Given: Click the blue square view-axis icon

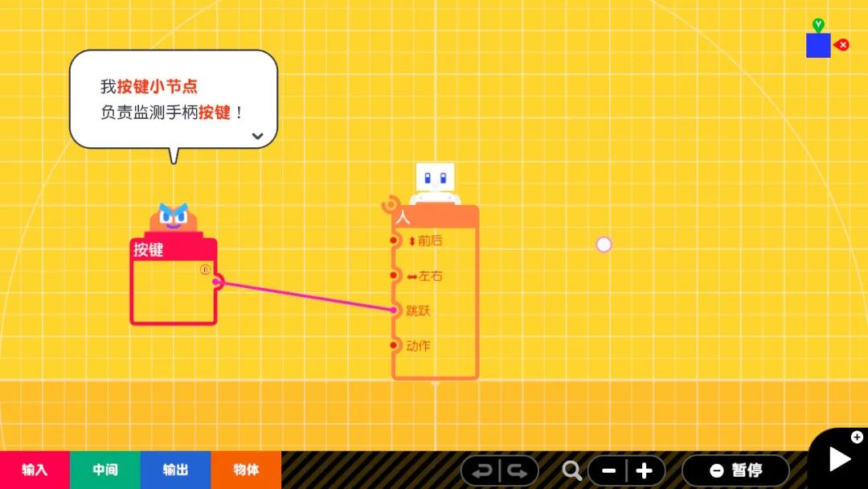Looking at the screenshot, I should pyautogui.click(x=818, y=45).
